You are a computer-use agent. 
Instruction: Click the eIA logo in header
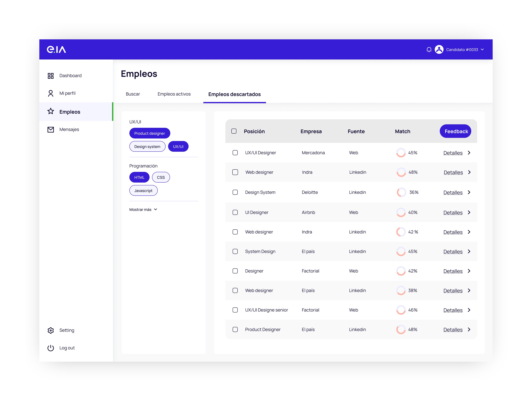[x=56, y=49]
